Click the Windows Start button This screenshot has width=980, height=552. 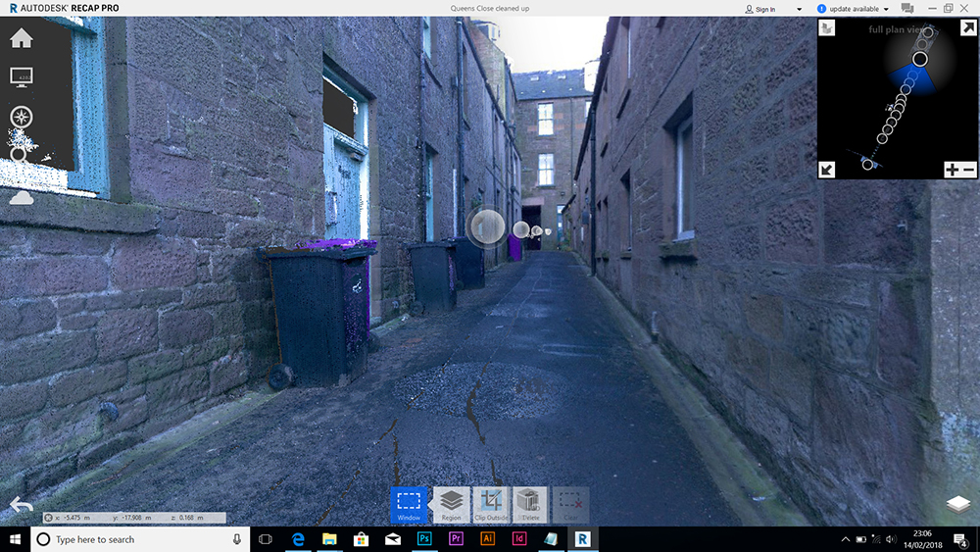(15, 539)
